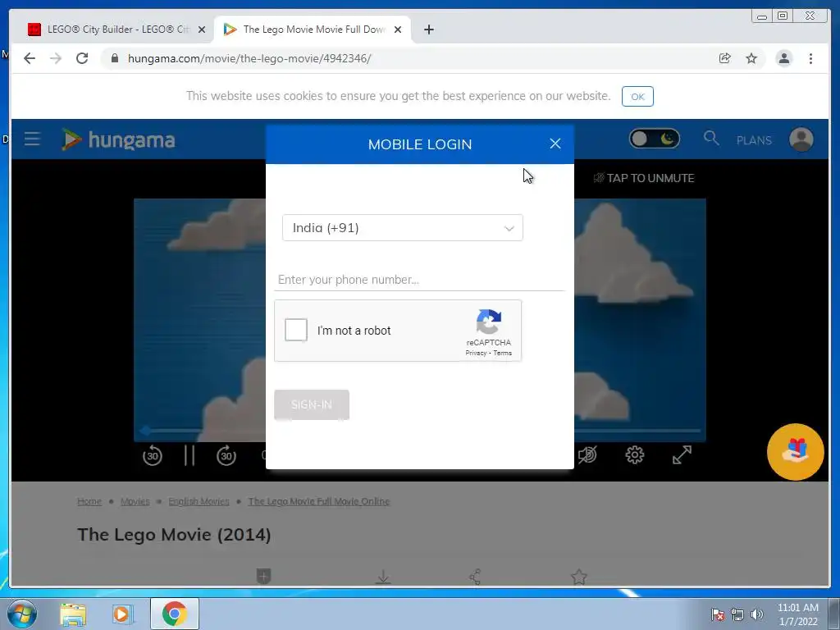Viewport: 840px width, 630px height.
Task: Close the Mobile Login dialog
Action: (555, 144)
